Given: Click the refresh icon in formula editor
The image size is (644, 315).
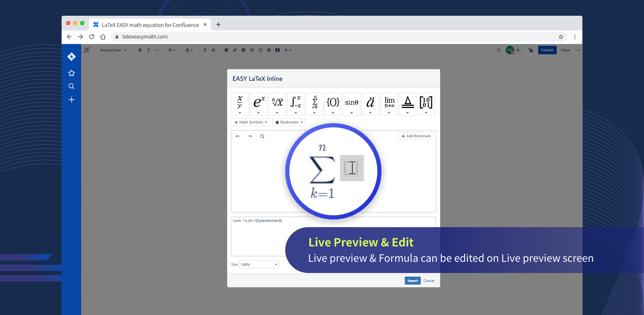Looking at the screenshot, I should pyautogui.click(x=262, y=136).
